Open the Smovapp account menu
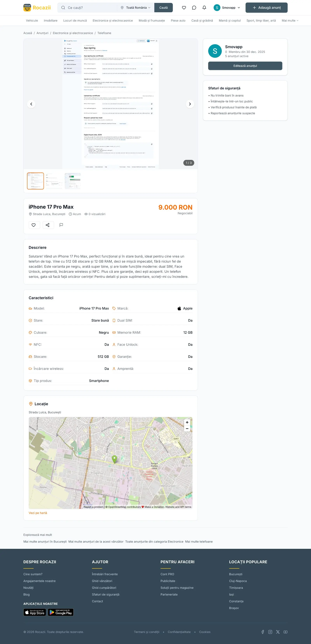The width and height of the screenshot is (311, 644). tap(227, 8)
